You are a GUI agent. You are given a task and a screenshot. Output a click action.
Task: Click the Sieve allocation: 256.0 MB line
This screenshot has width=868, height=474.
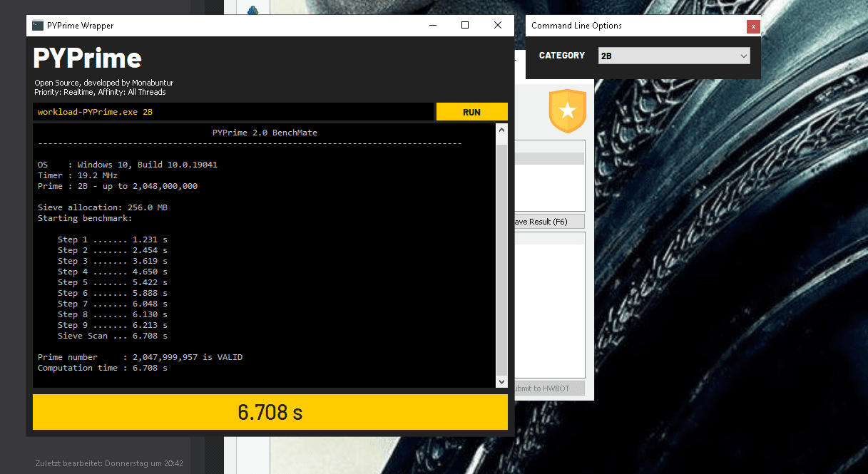tap(102, 207)
